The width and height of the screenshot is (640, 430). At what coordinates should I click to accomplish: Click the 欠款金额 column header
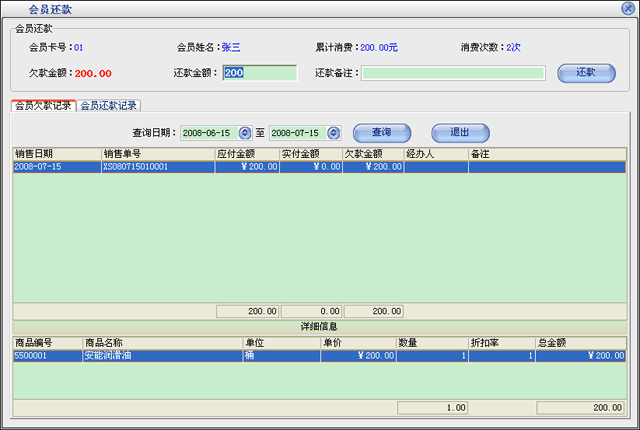click(x=373, y=154)
